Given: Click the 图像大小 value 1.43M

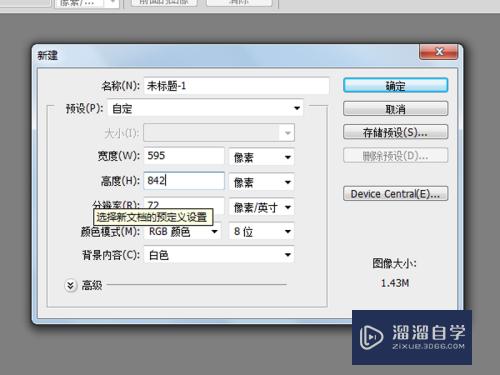Looking at the screenshot, I should (x=395, y=283).
